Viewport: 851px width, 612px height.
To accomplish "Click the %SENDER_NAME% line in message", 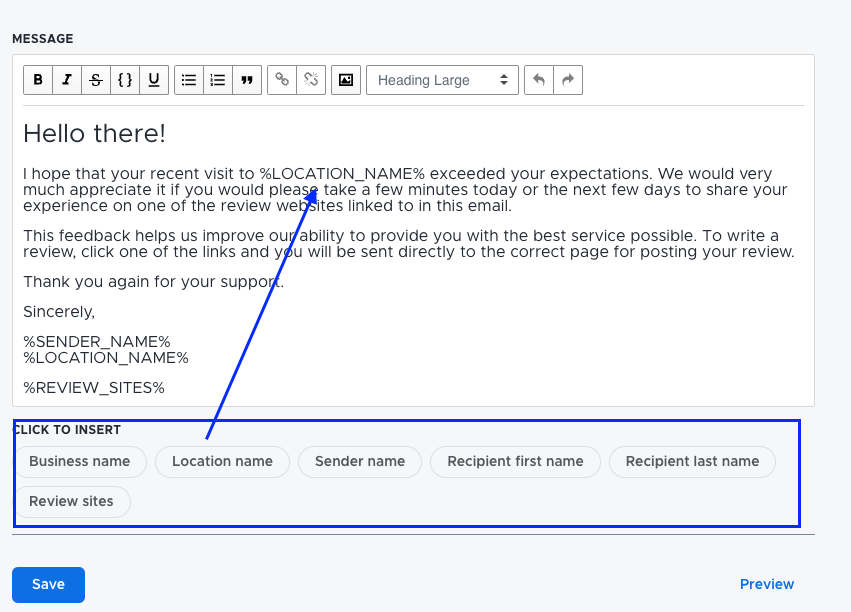I will pyautogui.click(x=97, y=342).
